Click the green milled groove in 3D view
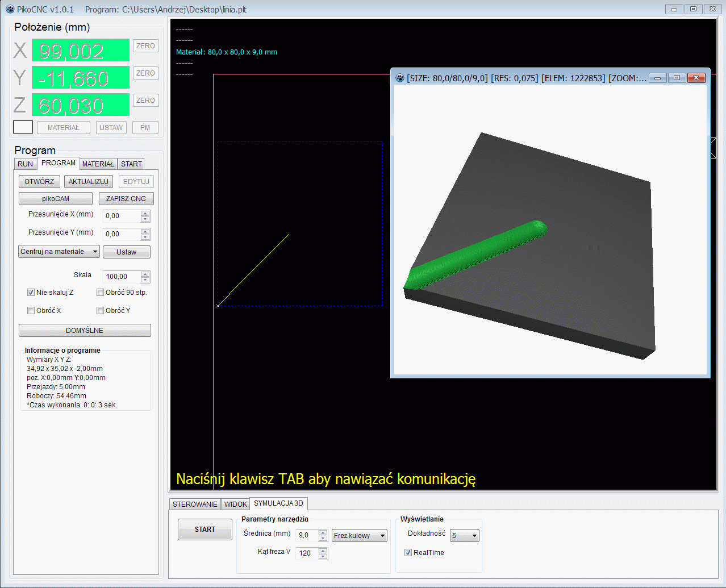This screenshot has width=726, height=588. click(x=476, y=255)
